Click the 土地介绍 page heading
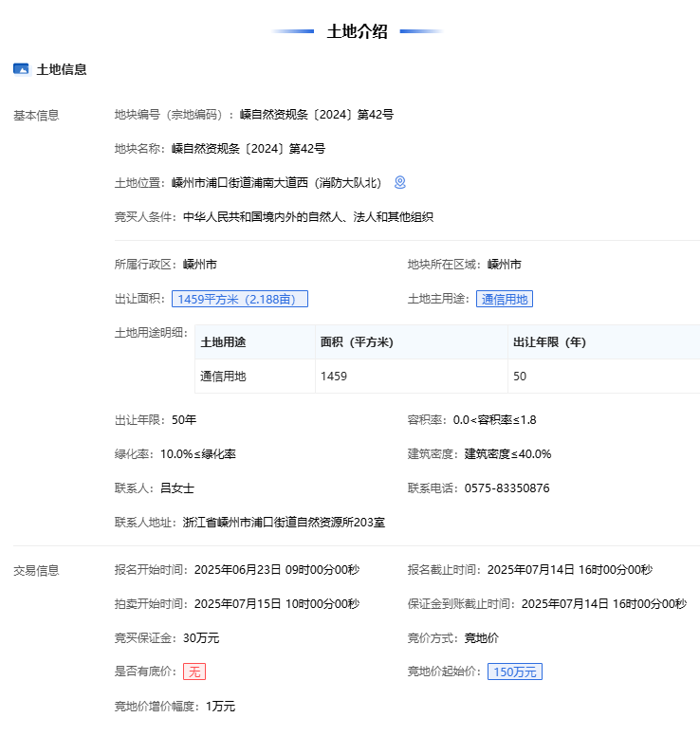This screenshot has width=700, height=736. point(357,31)
